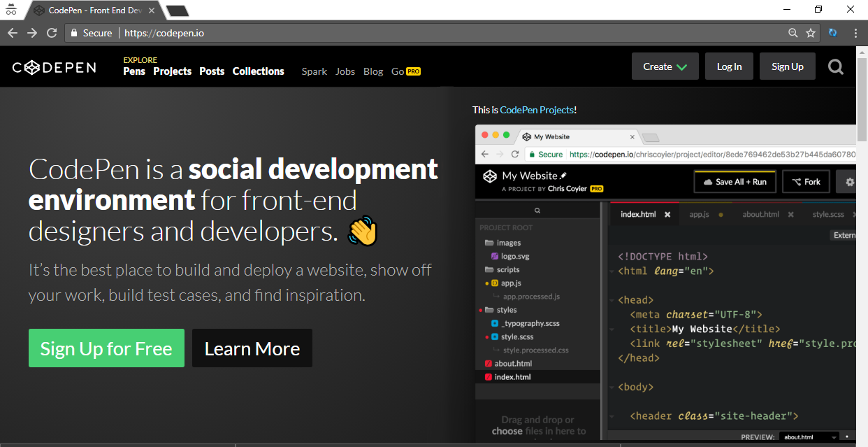The width and height of the screenshot is (868, 447).
Task: Click the blue sync extension icon
Action: pos(833,33)
